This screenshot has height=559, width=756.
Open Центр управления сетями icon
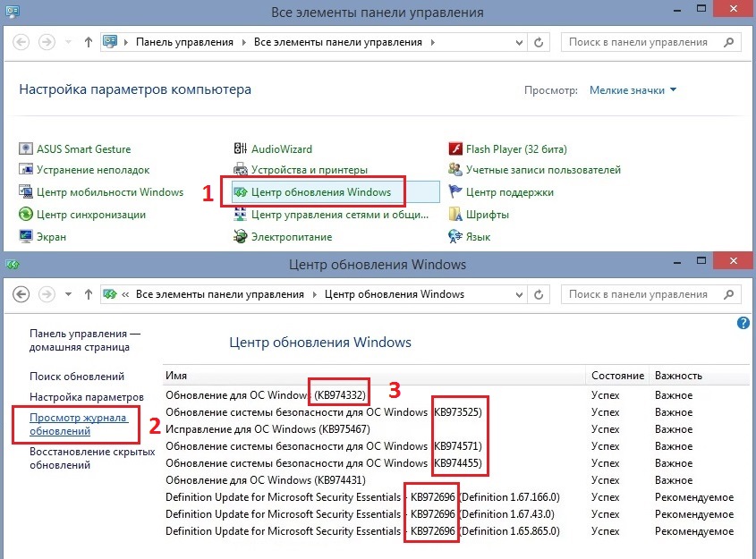pos(240,214)
